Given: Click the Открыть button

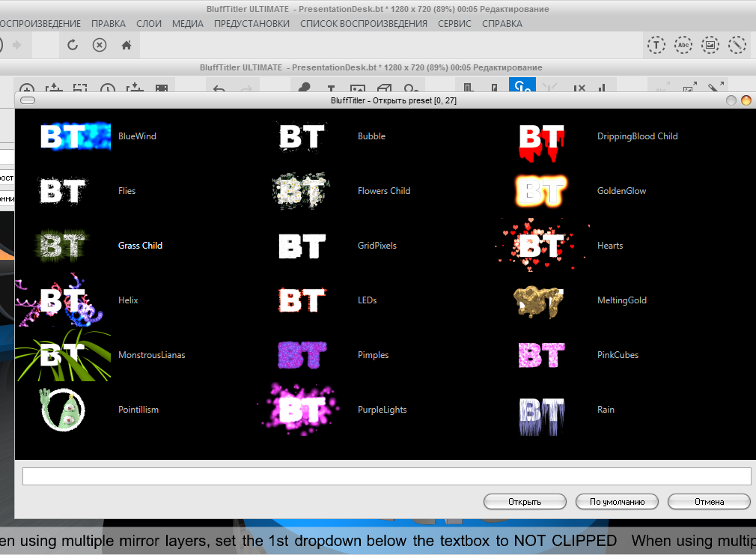Looking at the screenshot, I should point(525,501).
